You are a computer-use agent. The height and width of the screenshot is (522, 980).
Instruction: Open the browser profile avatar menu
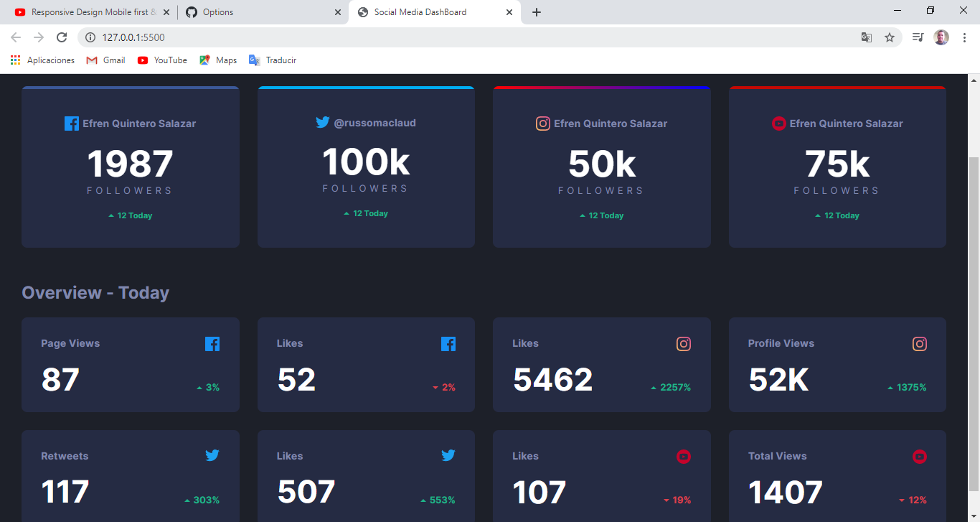941,37
